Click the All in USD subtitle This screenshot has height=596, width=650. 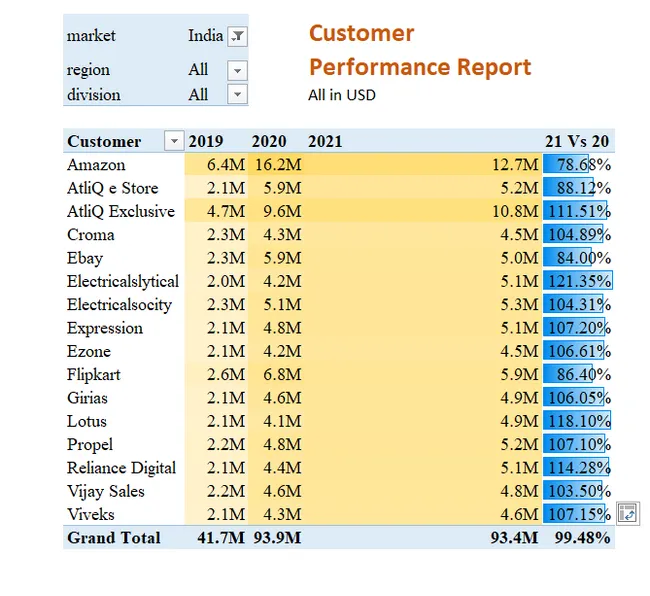(x=342, y=95)
